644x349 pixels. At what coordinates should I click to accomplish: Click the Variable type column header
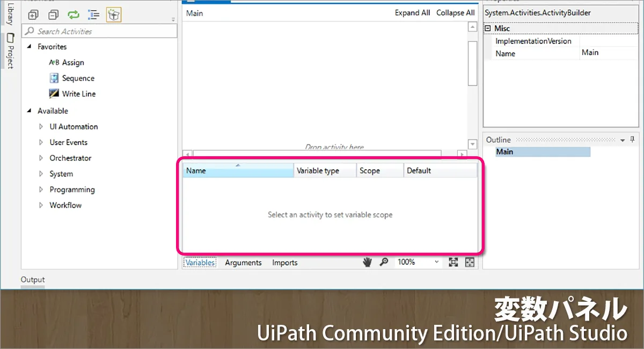click(325, 171)
